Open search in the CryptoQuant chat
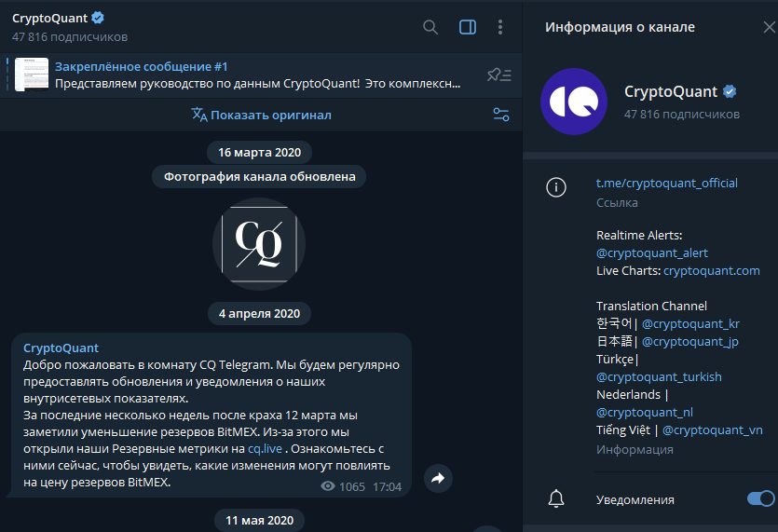The height and width of the screenshot is (532, 778). pyautogui.click(x=430, y=27)
